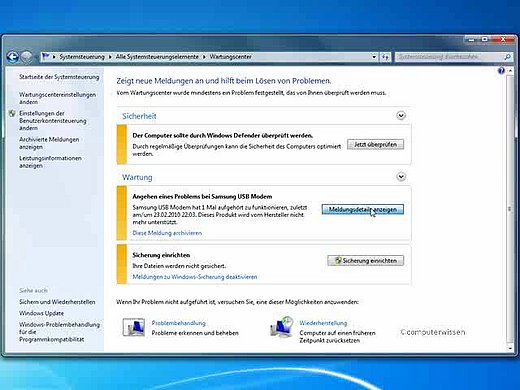Click the search magnifier icon
Screen dimensions: 520x390
click(507, 57)
